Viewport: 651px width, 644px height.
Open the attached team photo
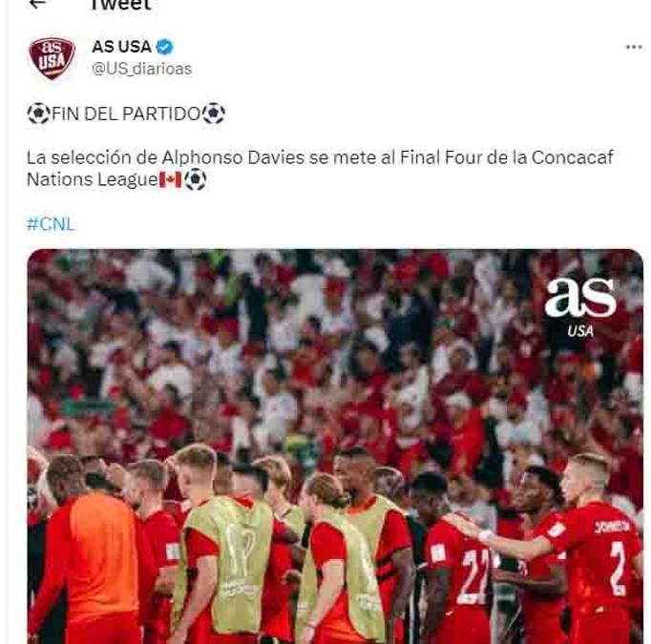click(x=335, y=447)
